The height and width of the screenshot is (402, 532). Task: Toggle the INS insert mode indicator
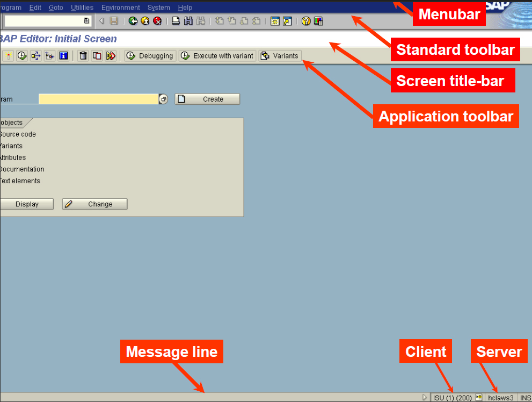tap(525, 398)
